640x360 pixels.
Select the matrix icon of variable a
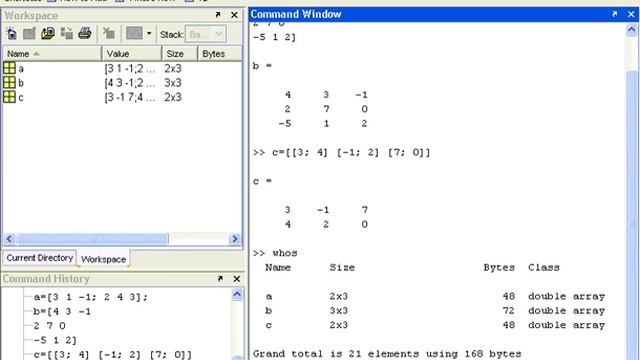coord(9,68)
